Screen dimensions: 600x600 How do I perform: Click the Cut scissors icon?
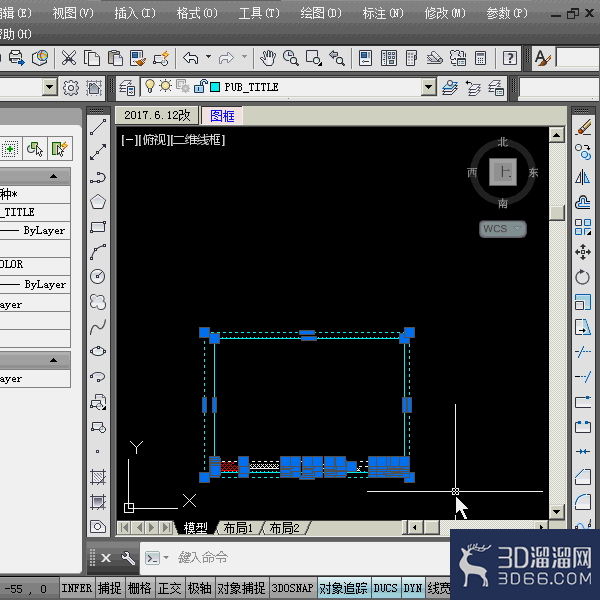[69, 58]
